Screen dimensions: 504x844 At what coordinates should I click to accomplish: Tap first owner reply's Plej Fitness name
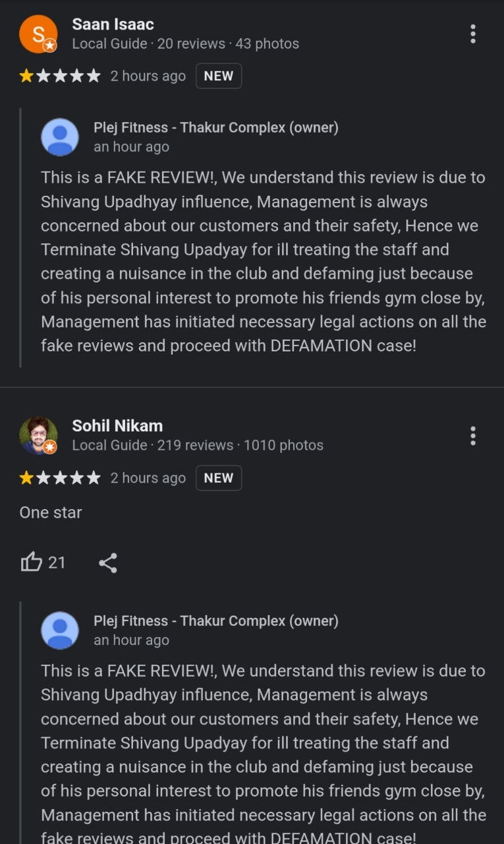[x=216, y=128]
